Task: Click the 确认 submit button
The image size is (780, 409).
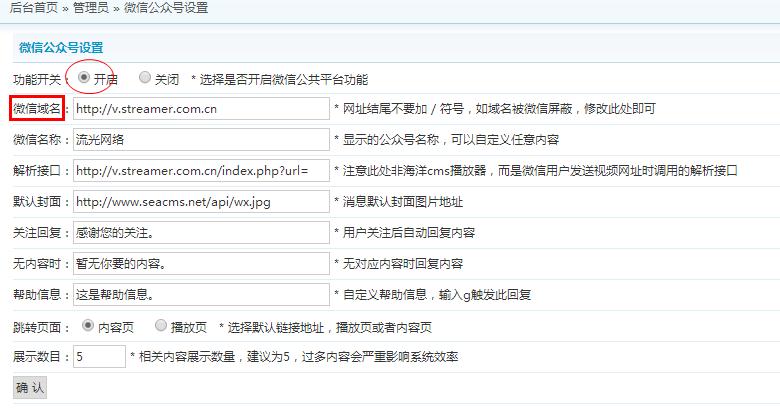Action: pos(30,388)
